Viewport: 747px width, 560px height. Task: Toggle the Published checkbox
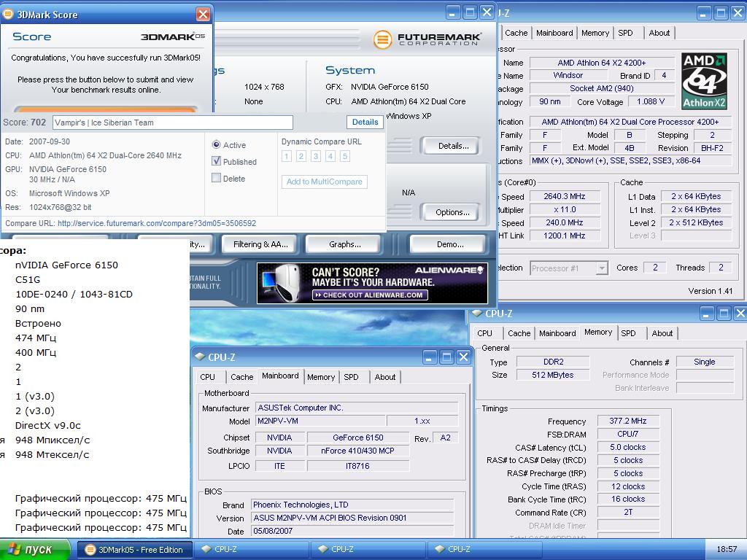(x=216, y=161)
